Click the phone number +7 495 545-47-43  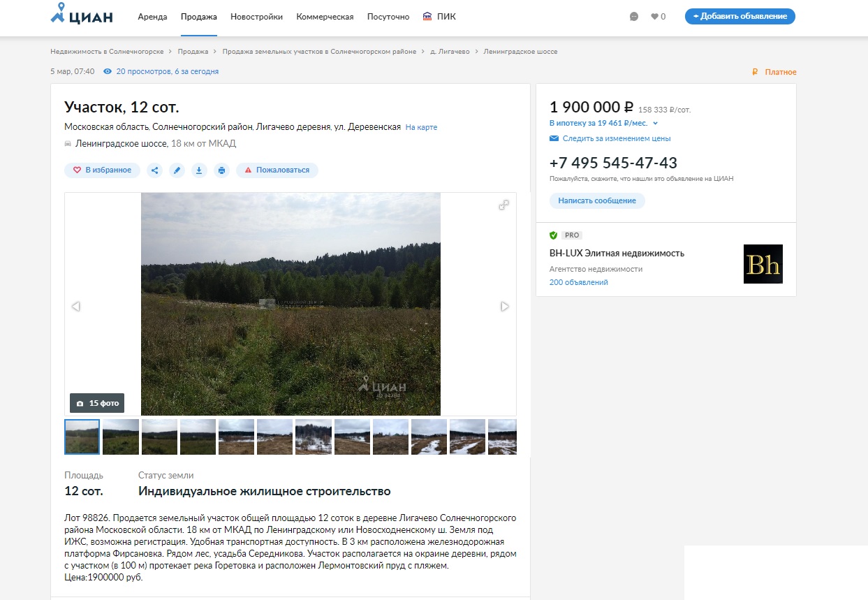(613, 163)
